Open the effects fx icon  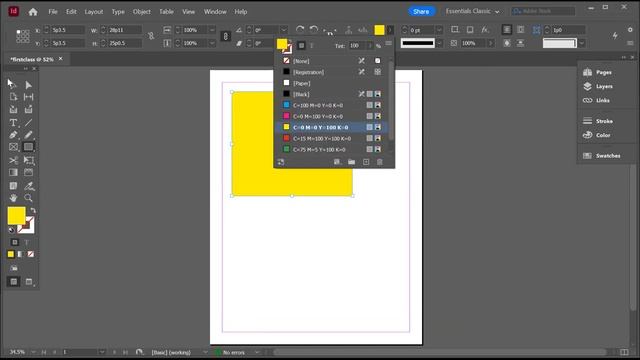coord(484,29)
